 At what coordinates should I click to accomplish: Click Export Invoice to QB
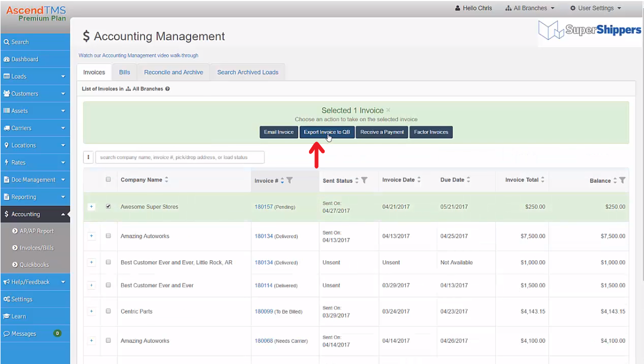tap(327, 132)
